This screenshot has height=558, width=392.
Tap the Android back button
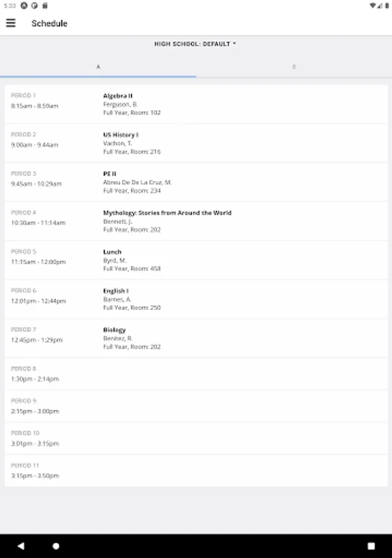20,546
